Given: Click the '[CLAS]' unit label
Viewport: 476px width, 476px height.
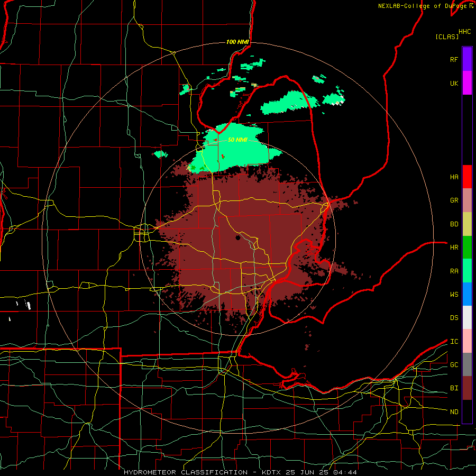Looking at the screenshot, I should point(447,36).
